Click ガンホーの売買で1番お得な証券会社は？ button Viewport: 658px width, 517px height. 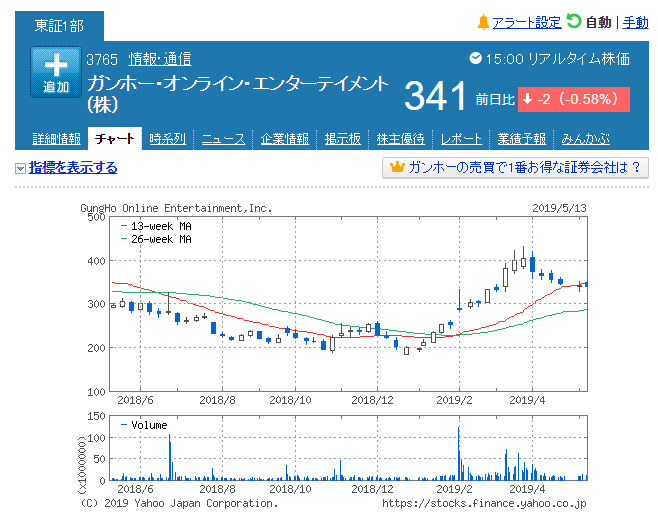coord(515,167)
